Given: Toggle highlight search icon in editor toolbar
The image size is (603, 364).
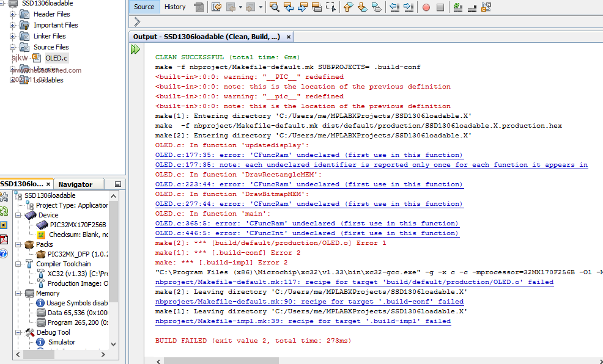Looking at the screenshot, I should click(x=316, y=7).
